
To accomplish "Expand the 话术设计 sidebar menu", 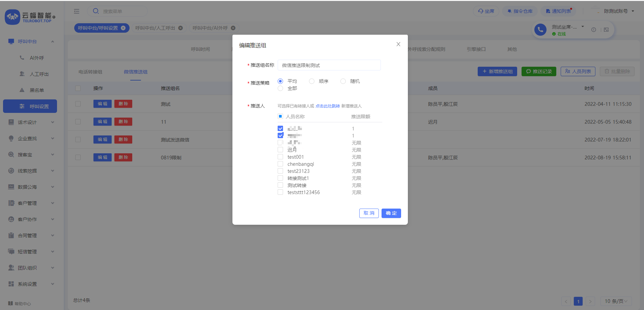I will 53,122.
